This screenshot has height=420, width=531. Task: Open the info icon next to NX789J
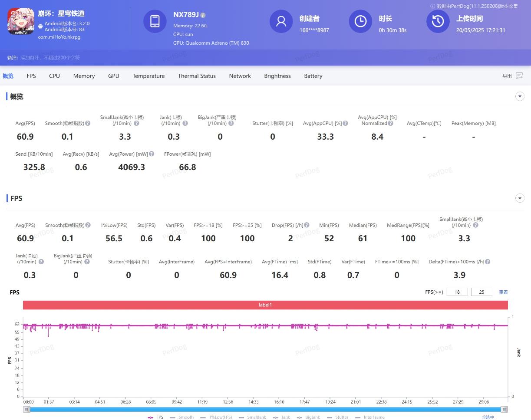pyautogui.click(x=203, y=15)
